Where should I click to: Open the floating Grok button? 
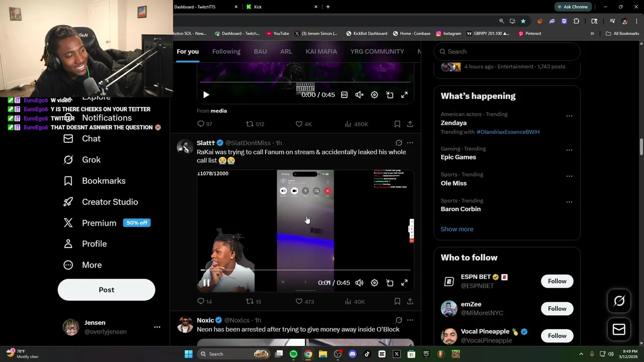(619, 301)
